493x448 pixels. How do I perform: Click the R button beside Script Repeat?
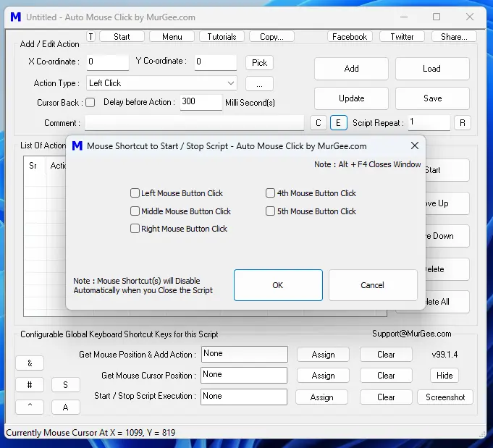[463, 122]
